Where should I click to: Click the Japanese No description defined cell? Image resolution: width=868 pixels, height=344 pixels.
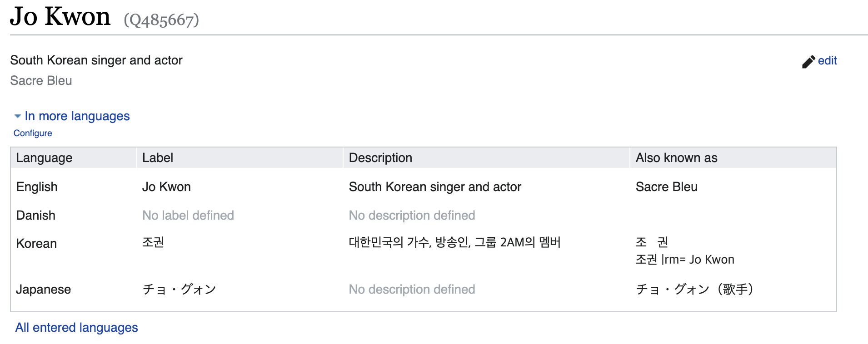(411, 289)
